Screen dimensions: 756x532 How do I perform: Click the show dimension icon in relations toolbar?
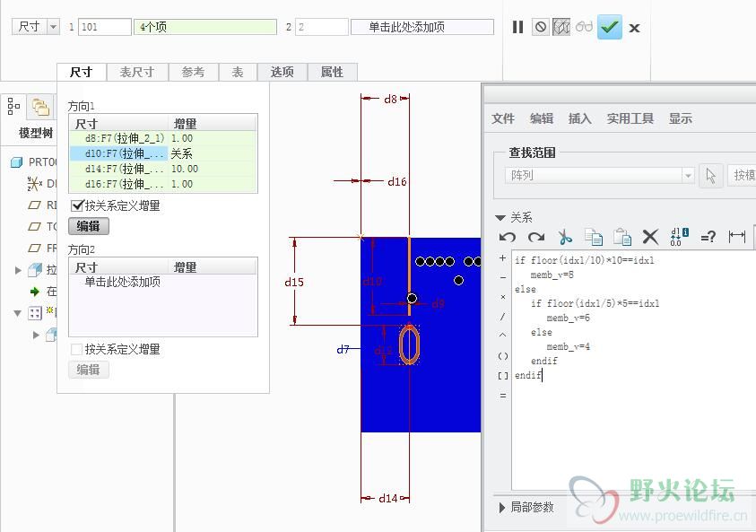coord(736,237)
